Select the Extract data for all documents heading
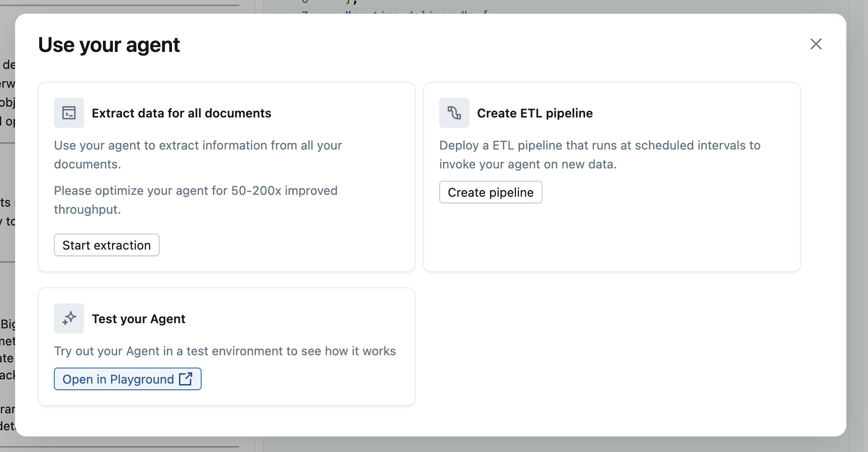This screenshot has width=868, height=452. [x=181, y=113]
